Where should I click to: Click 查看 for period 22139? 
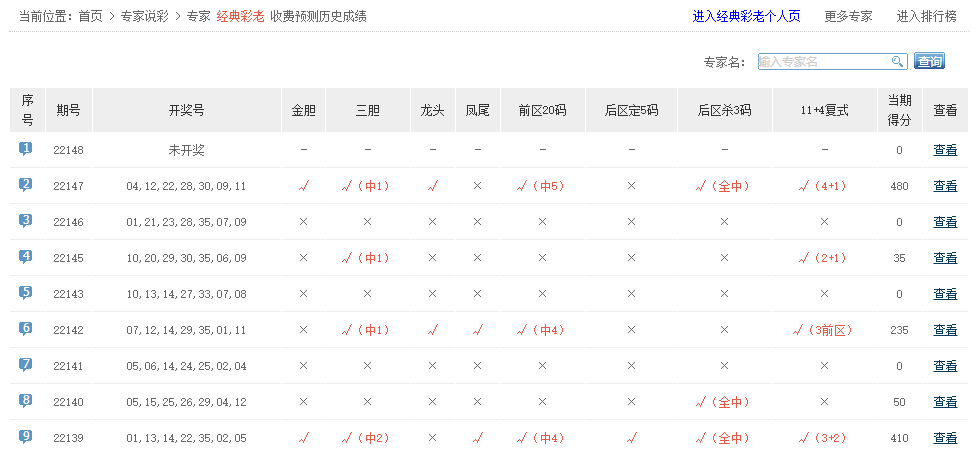click(x=944, y=438)
